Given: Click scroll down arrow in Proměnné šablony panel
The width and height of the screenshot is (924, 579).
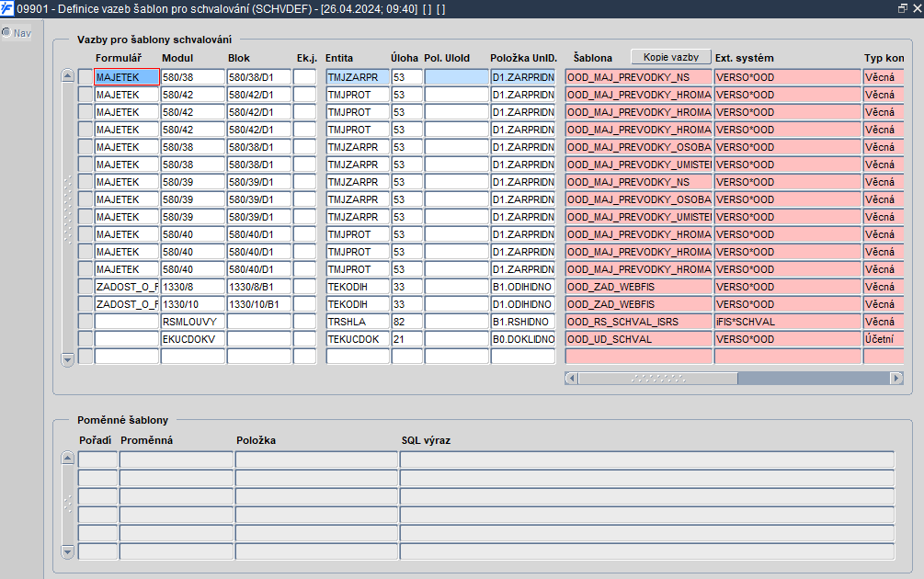Looking at the screenshot, I should coord(68,552).
